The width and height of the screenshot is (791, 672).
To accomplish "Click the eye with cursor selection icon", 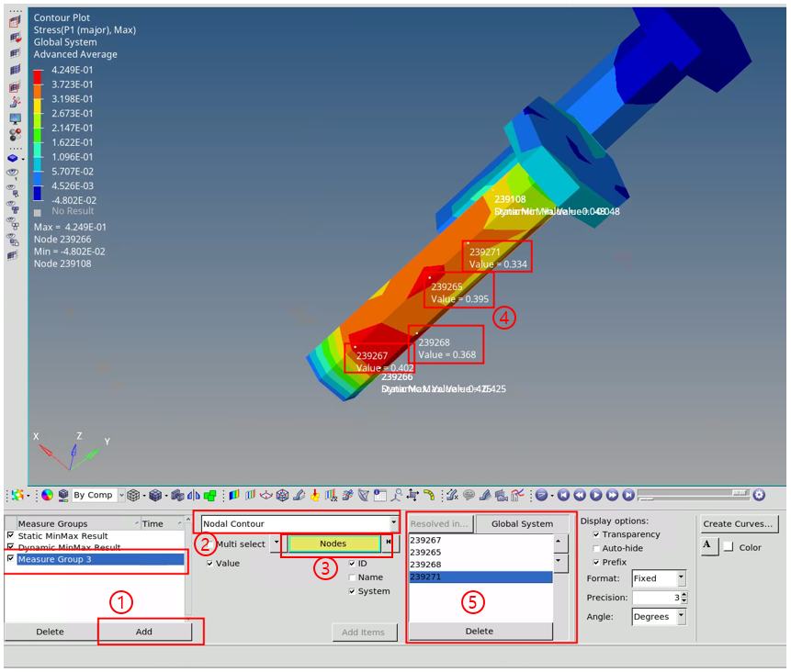I will (x=13, y=191).
